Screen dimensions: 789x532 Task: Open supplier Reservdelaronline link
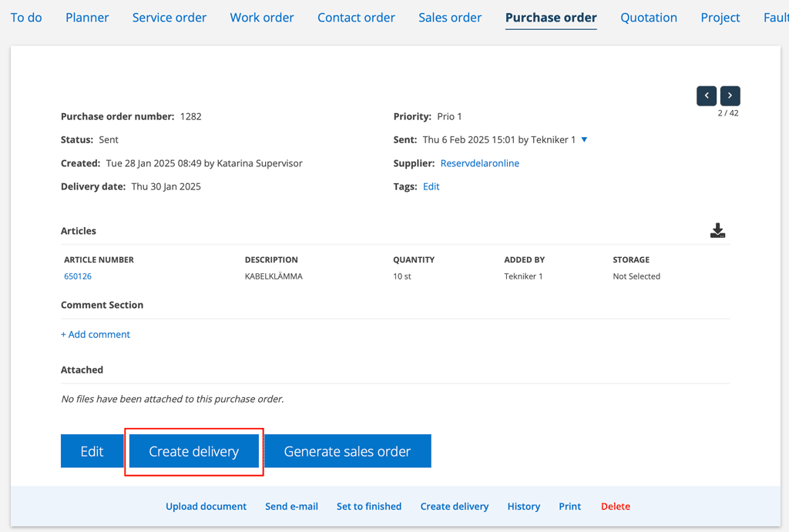tap(479, 163)
